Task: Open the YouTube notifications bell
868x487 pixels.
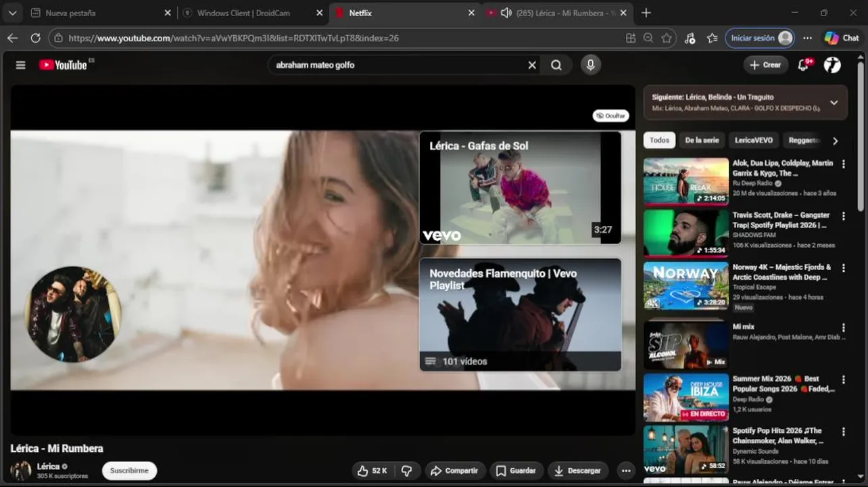Action: [x=804, y=65]
